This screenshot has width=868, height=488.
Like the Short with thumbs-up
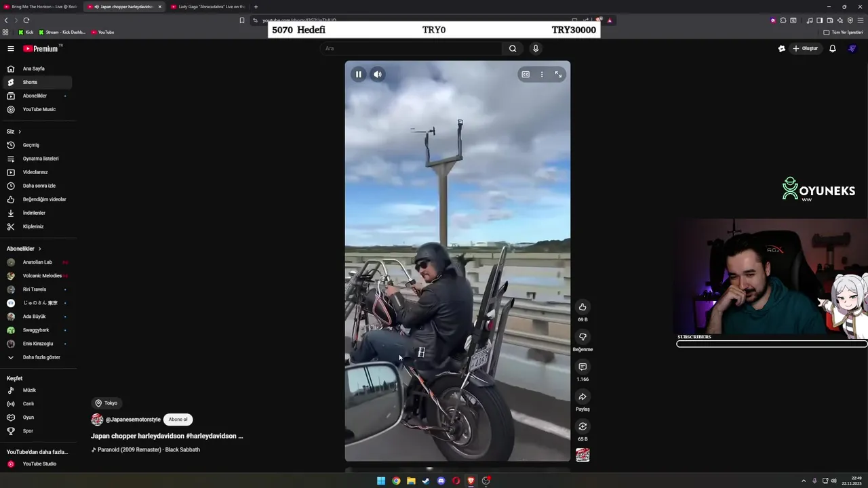[x=583, y=307]
